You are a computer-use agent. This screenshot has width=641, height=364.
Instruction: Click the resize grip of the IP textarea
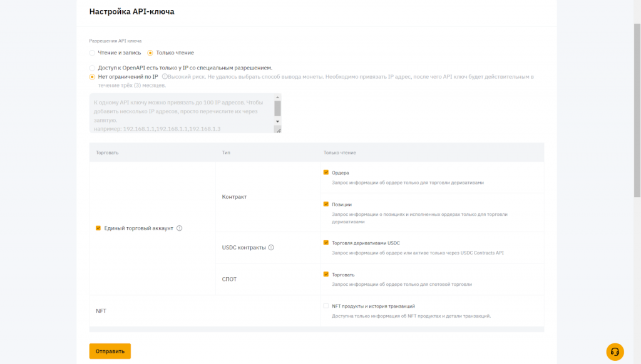tap(279, 129)
